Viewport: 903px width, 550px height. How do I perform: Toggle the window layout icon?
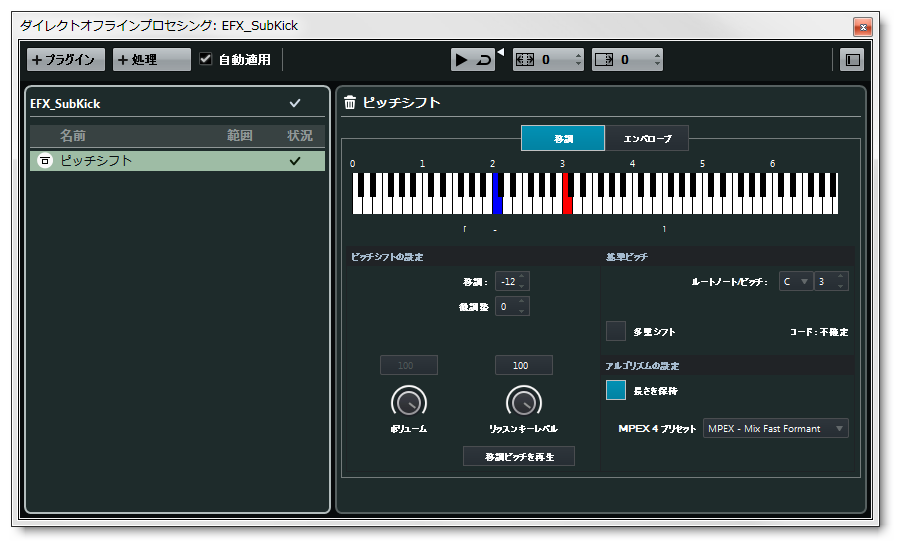pos(852,59)
